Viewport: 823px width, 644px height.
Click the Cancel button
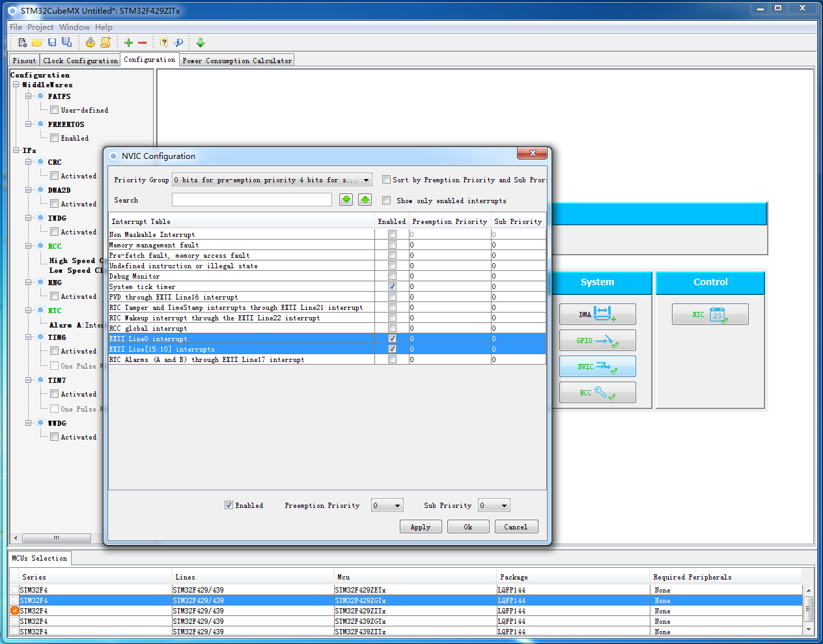(516, 527)
